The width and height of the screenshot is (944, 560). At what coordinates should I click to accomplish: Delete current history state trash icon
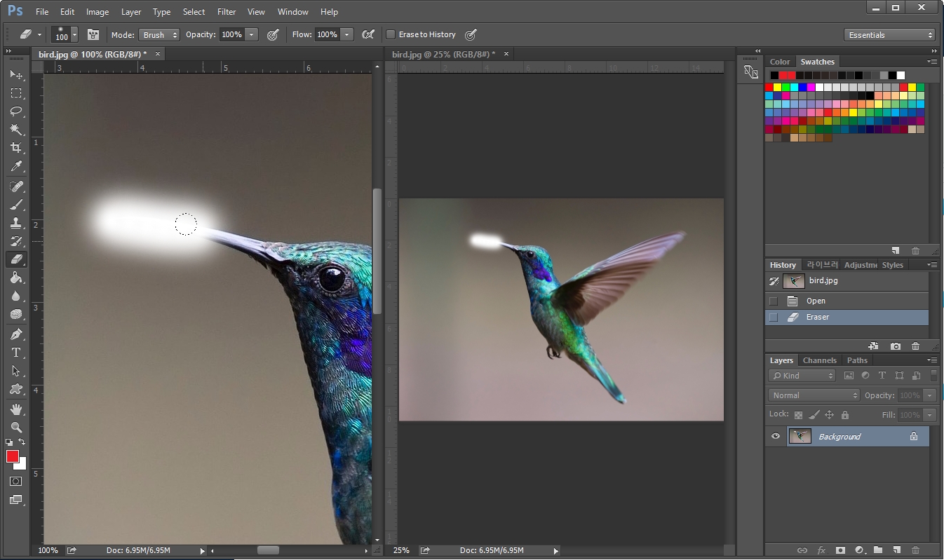click(x=915, y=346)
